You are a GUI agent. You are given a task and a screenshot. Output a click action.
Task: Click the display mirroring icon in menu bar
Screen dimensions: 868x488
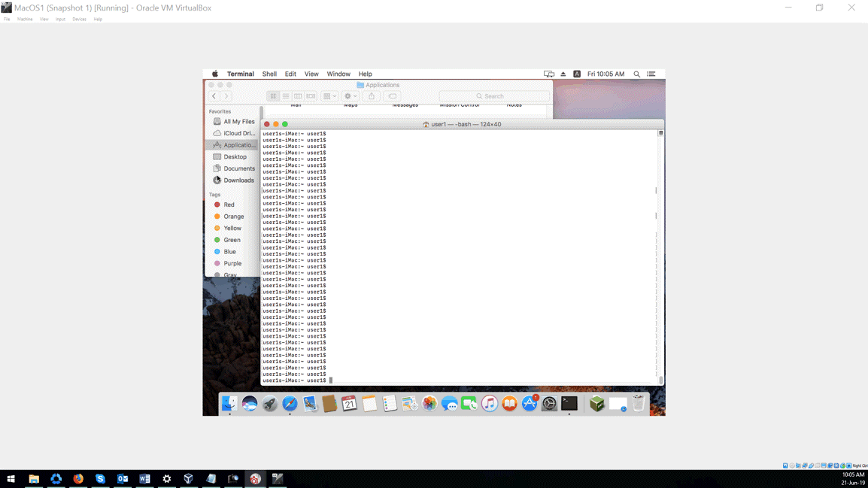point(548,74)
